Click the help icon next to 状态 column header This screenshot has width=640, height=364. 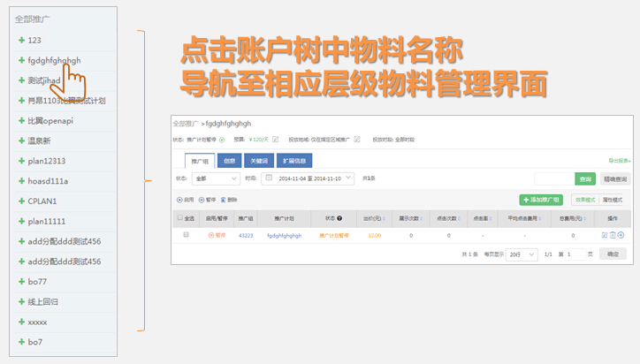339,217
